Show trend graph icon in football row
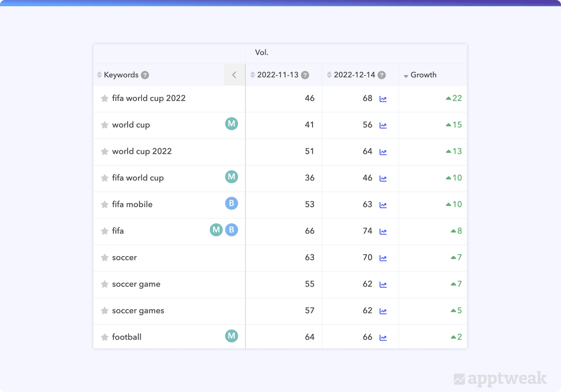561x392 pixels. pyautogui.click(x=383, y=338)
